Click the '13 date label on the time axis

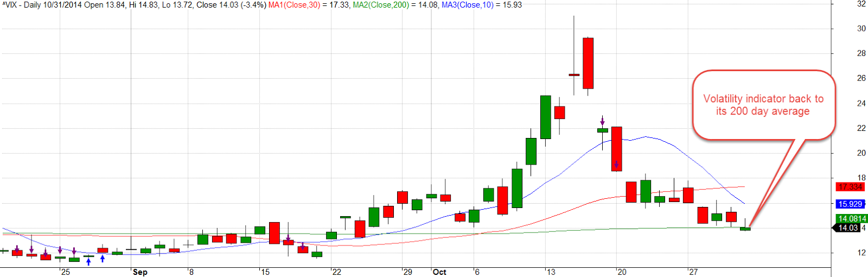pos(551,272)
